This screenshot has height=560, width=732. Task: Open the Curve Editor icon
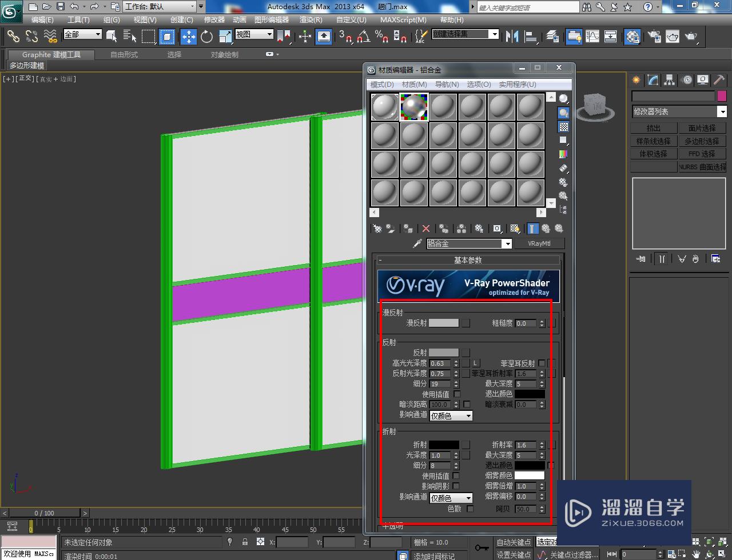point(592,37)
